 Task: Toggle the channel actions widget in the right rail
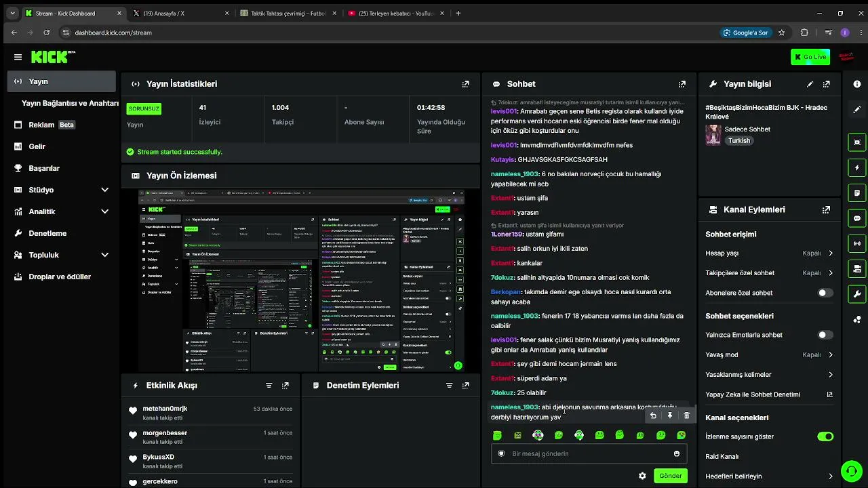pyautogui.click(x=857, y=269)
